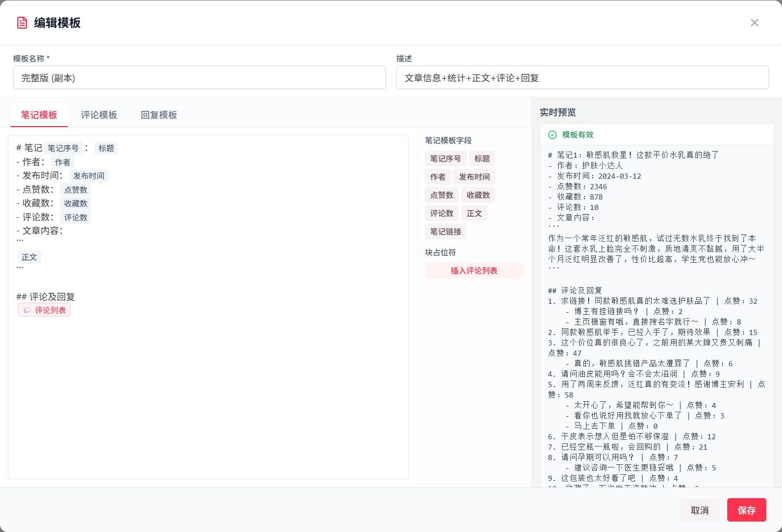Click the red document icon beside 编辑模板
The image size is (782, 532).
[x=22, y=22]
